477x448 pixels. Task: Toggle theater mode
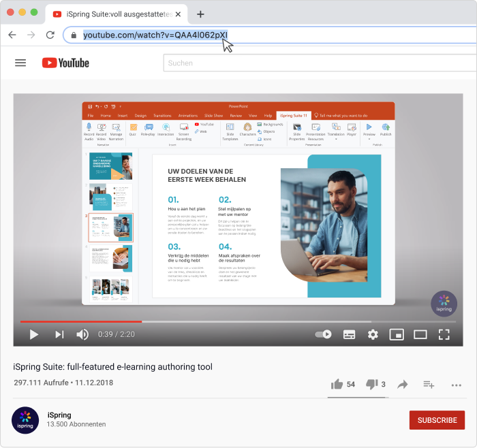tap(420, 334)
